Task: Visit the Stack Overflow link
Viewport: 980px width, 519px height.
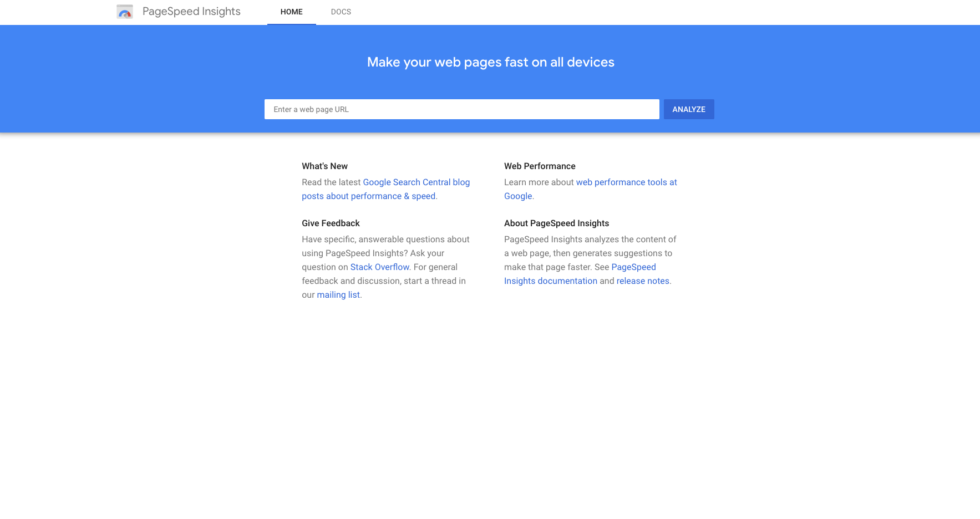Action: (379, 267)
